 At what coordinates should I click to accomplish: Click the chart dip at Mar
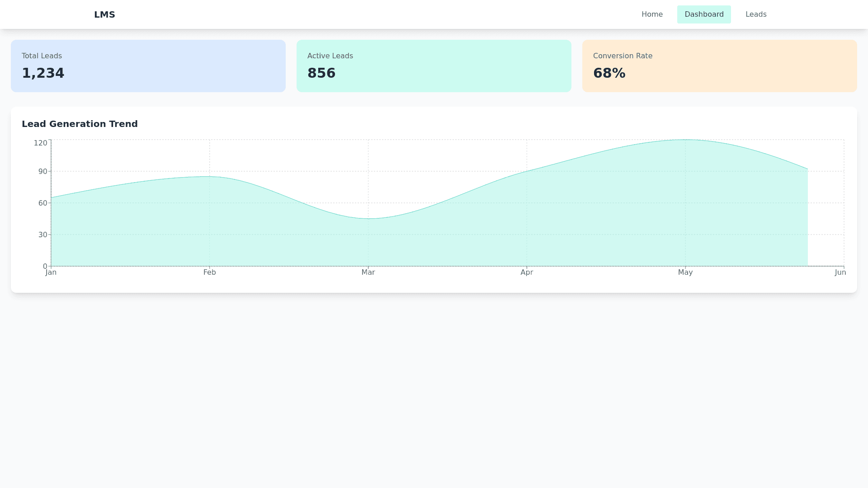(x=368, y=219)
